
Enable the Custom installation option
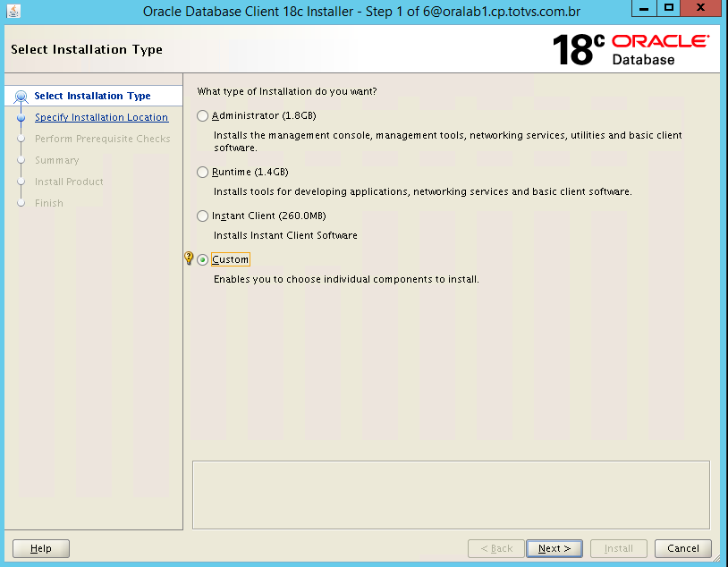[202, 258]
